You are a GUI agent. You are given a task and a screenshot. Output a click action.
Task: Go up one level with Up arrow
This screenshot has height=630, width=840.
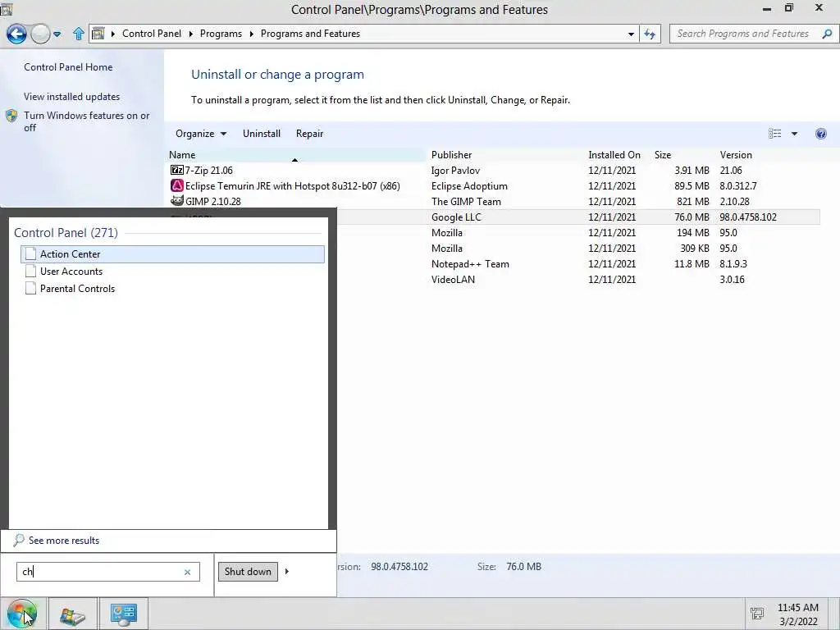pyautogui.click(x=79, y=34)
